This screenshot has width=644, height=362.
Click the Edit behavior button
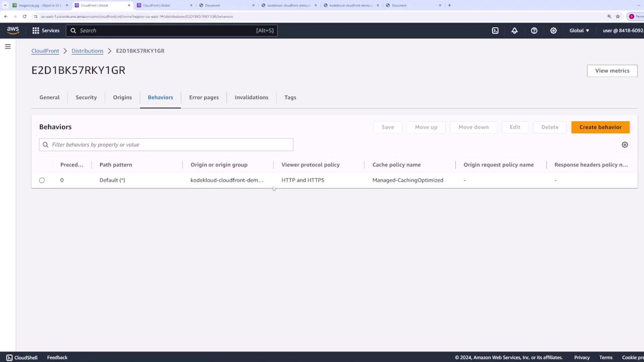515,127
